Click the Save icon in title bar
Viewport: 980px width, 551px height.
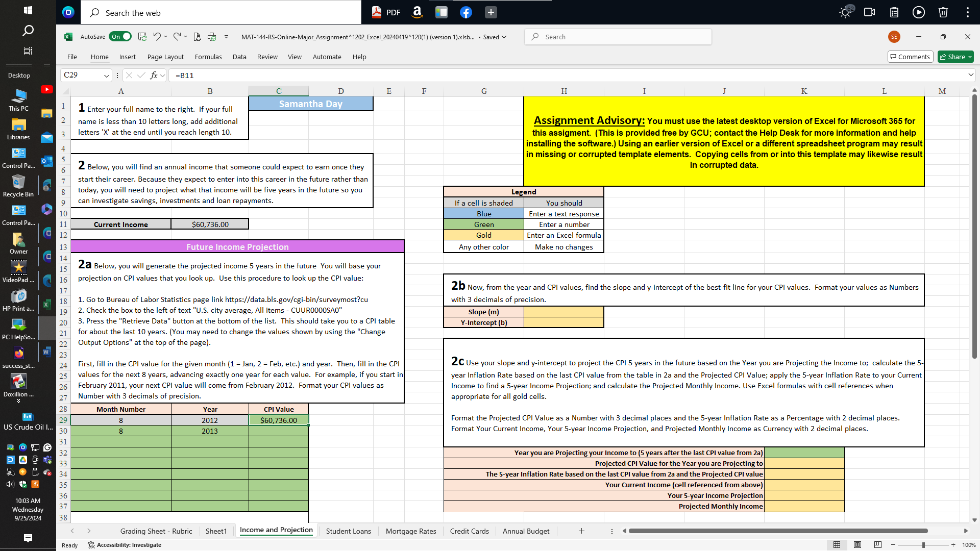(x=142, y=37)
